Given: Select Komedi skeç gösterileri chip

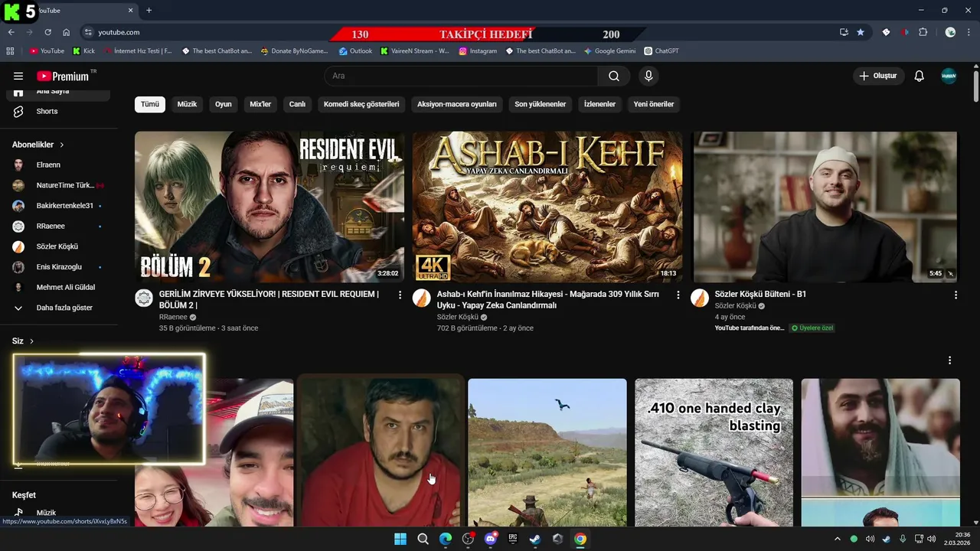Looking at the screenshot, I should tap(361, 104).
